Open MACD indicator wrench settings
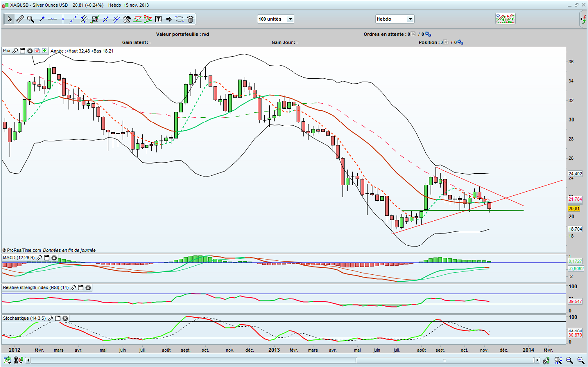Screen dimensions: 588x367 (39, 258)
